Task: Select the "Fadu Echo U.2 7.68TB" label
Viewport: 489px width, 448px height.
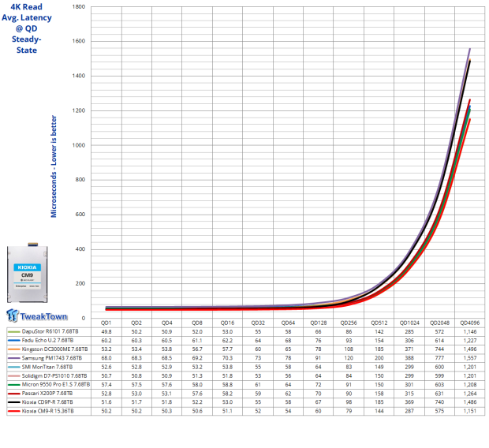Action: tap(47, 340)
